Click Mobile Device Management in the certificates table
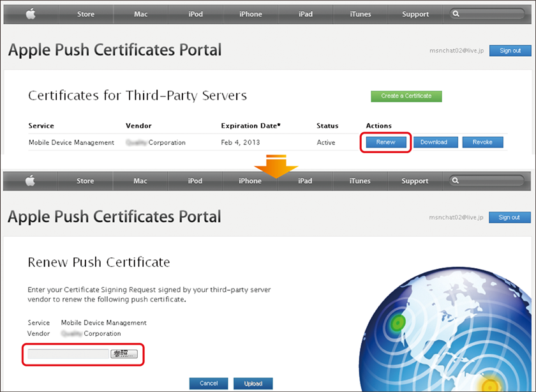Image resolution: width=536 pixels, height=392 pixels. [71, 142]
